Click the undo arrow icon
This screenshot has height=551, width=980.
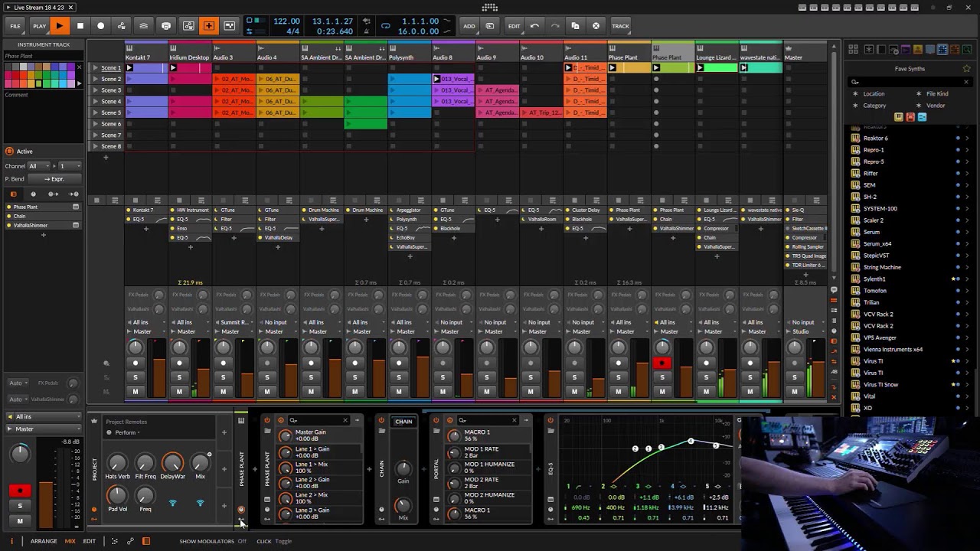click(x=534, y=26)
